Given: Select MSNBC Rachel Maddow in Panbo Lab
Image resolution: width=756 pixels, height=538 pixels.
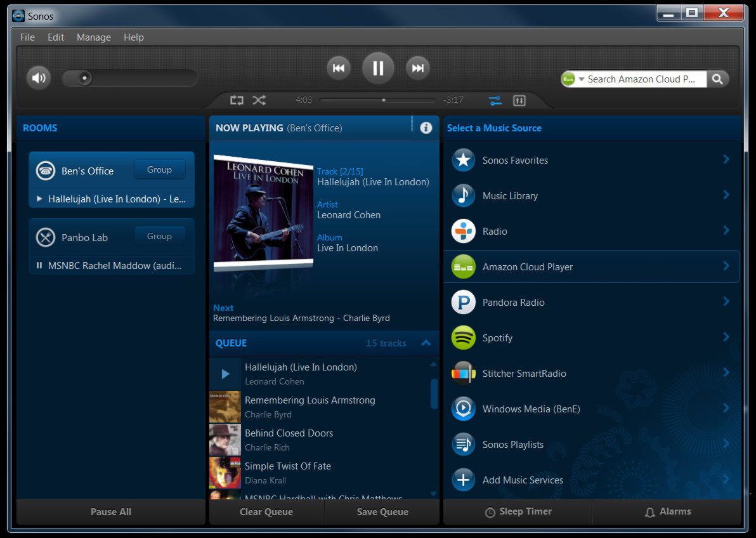Looking at the screenshot, I should point(112,265).
